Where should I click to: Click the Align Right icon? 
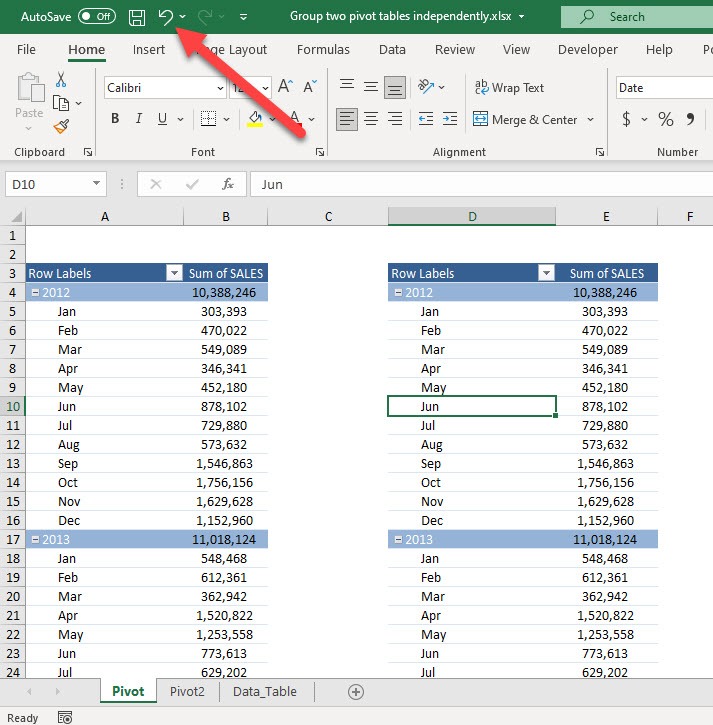pos(394,119)
